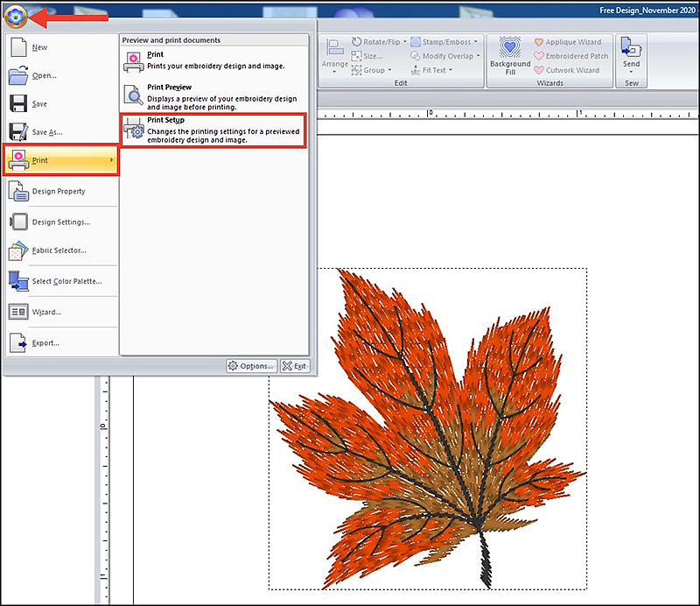
Task: Open Design Settings menu entry
Action: click(x=60, y=222)
